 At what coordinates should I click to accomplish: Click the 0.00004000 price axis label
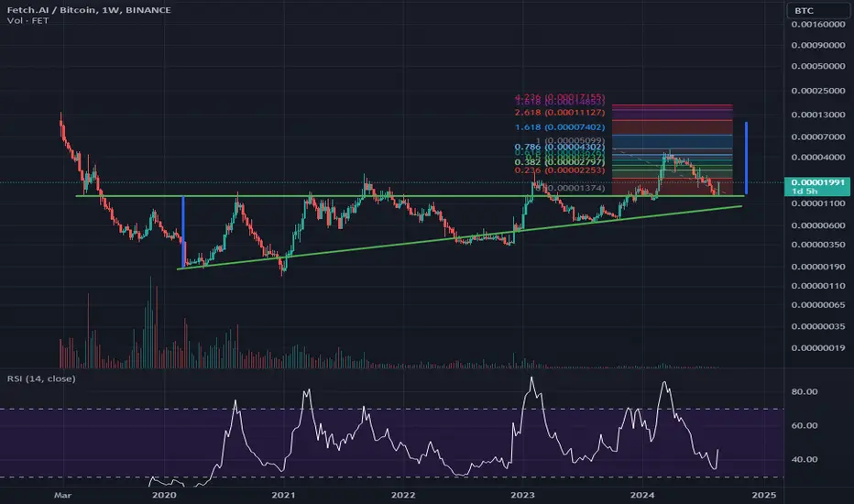[x=818, y=158]
